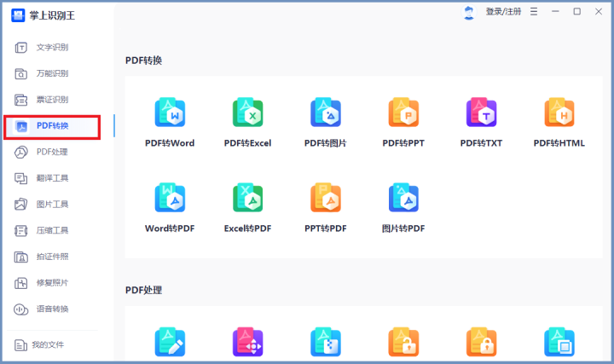Open the hamburger menu in title bar
Image resolution: width=614 pixels, height=364 pixels.
pyautogui.click(x=534, y=12)
